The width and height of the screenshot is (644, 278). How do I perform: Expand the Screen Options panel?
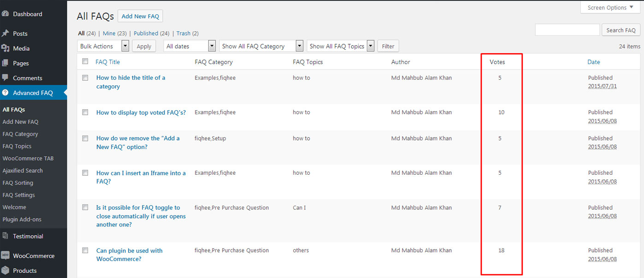coord(610,7)
